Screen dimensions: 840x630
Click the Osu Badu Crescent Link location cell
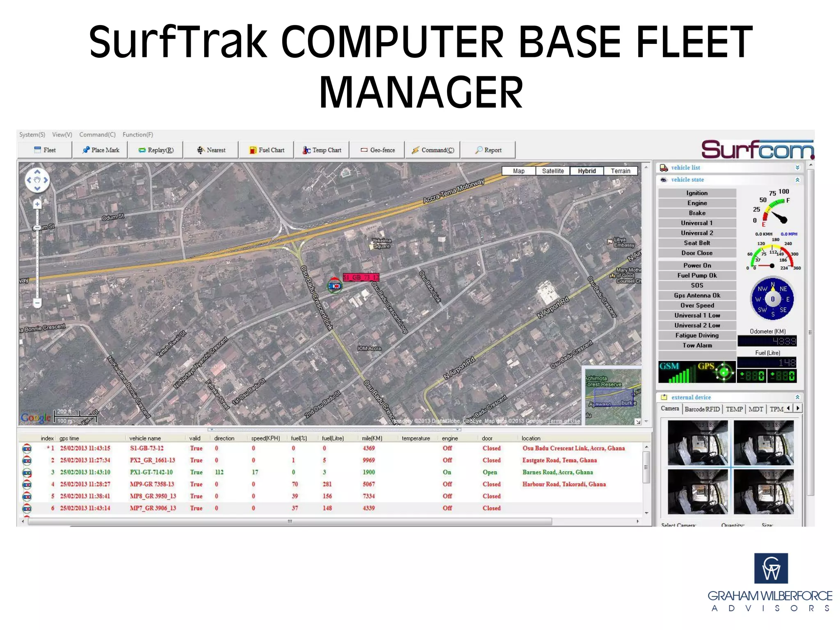(x=573, y=448)
